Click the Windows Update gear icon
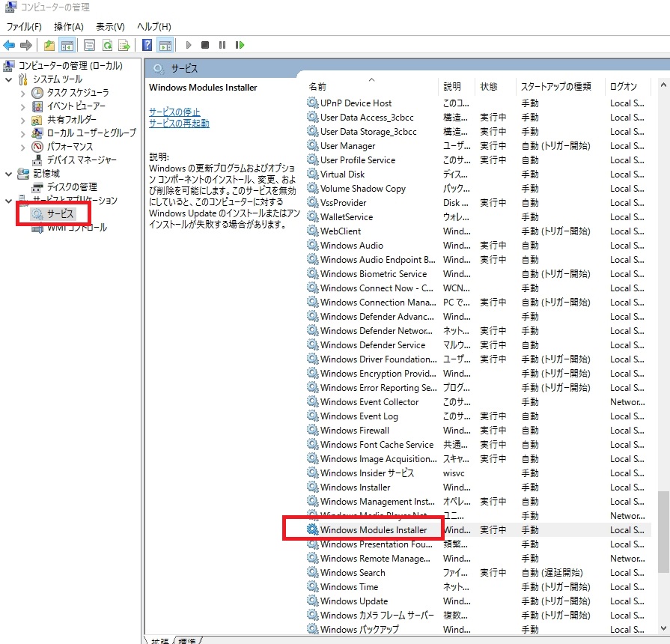This screenshot has width=670, height=644. (313, 601)
